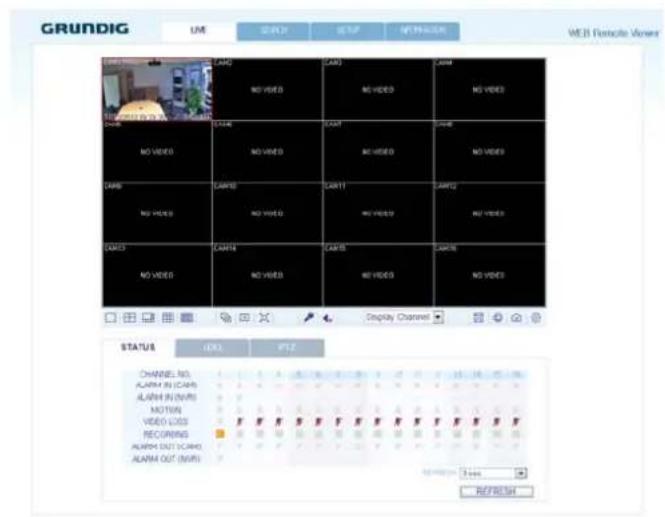Click the orange recording indicator for channel 1
Image resolution: width=665 pixels, height=517 pixels.
[x=220, y=434]
